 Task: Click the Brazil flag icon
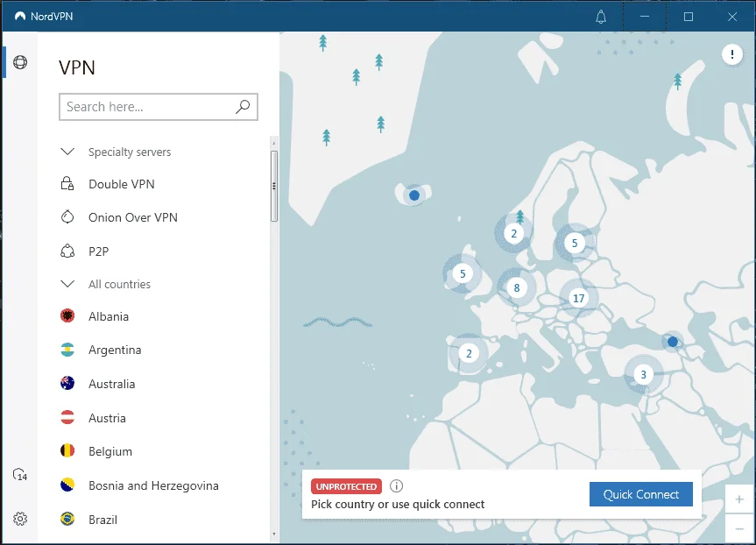67,519
